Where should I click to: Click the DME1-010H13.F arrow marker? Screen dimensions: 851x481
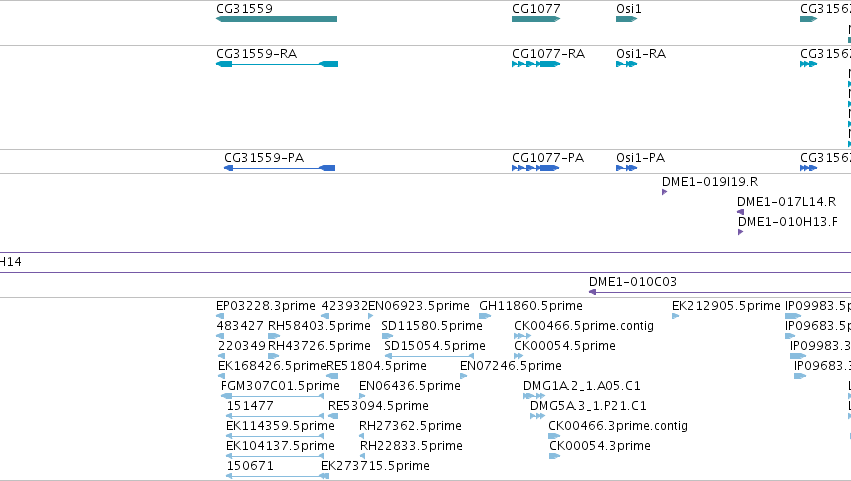[740, 232]
